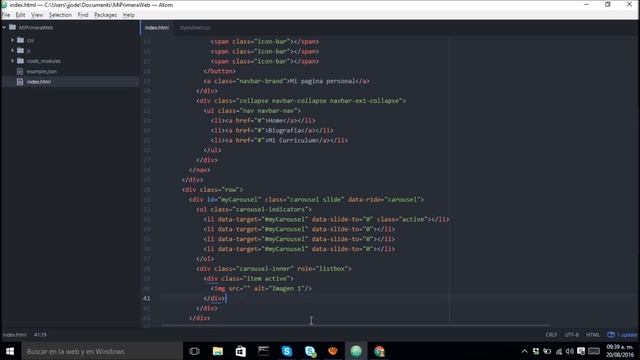
Task: Select the js folder icon
Action: (x=20, y=50)
